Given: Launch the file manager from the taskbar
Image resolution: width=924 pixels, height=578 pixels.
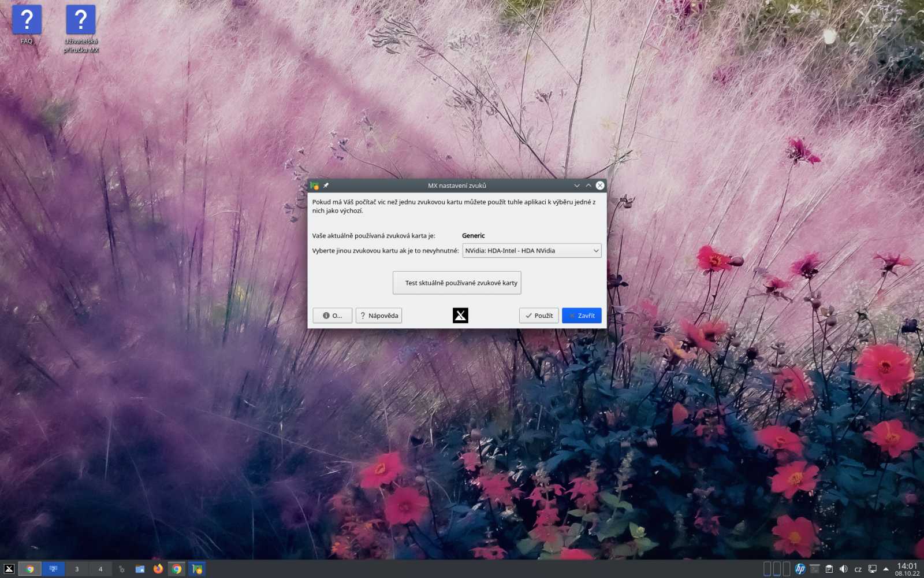Looking at the screenshot, I should [140, 569].
